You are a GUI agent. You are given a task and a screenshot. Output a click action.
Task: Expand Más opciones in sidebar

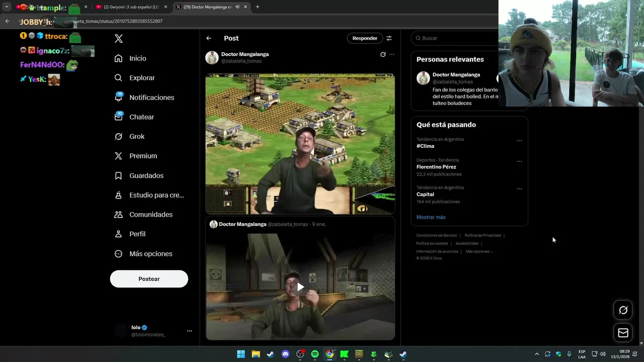coord(143,253)
